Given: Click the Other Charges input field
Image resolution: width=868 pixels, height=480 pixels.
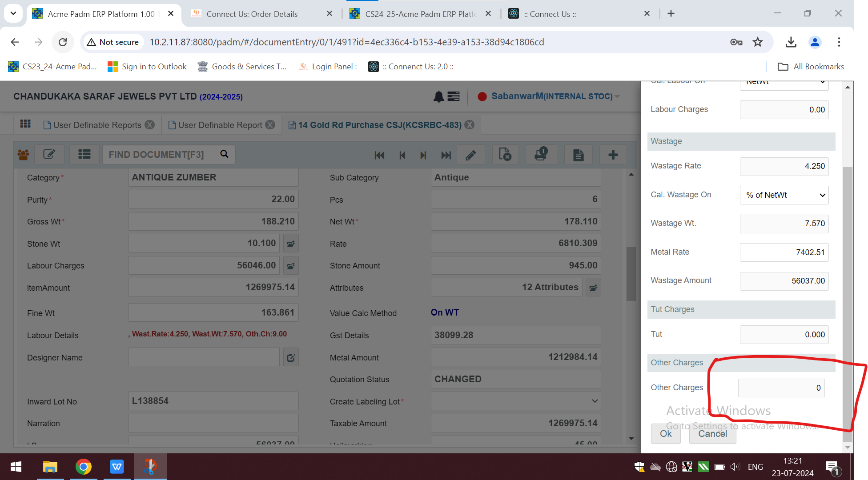Looking at the screenshot, I should [x=781, y=388].
